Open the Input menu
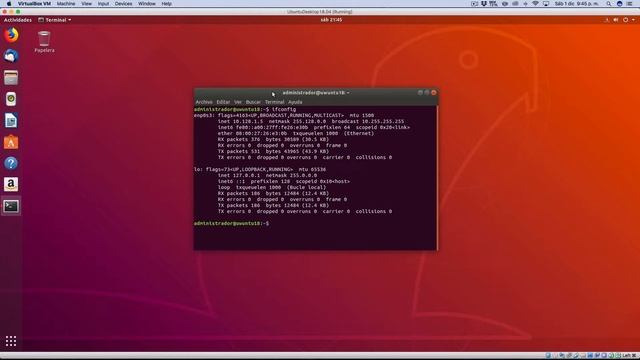This screenshot has width=640, height=360. point(103,4)
